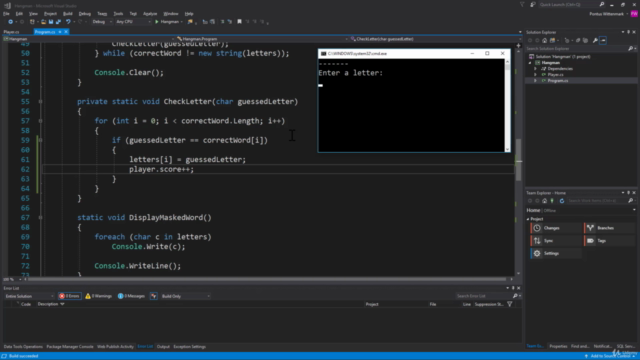Open the Any CPU platform dropdown

pos(133,22)
